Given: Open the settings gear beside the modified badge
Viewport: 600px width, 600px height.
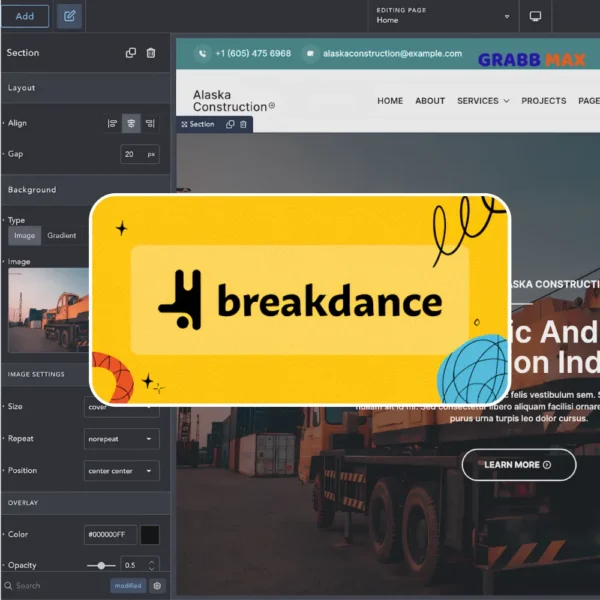Looking at the screenshot, I should click(157, 585).
